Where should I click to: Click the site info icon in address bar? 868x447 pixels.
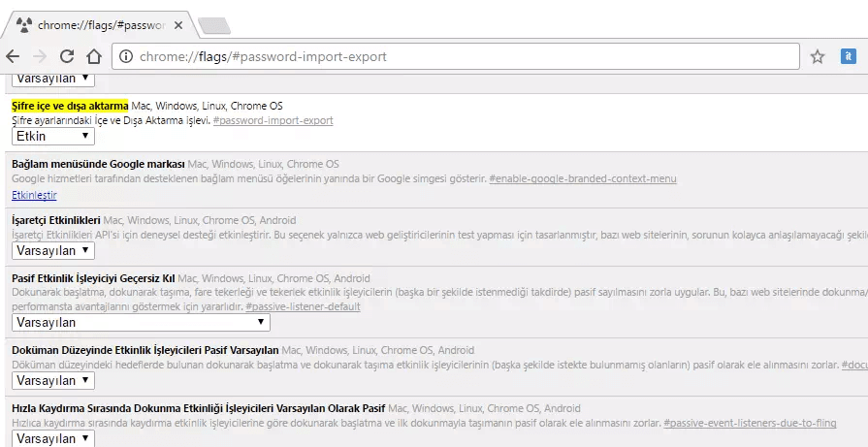[126, 56]
